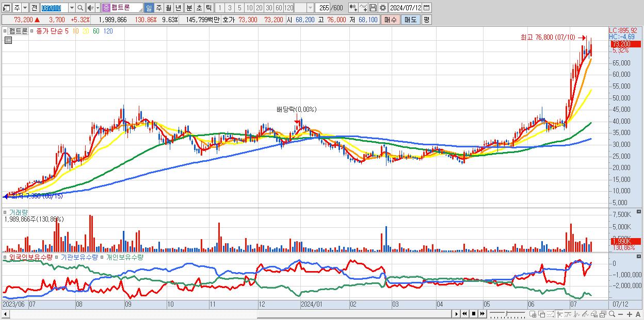Click the overlapping windows icon in bottom toolbar
This screenshot has height=320, width=644.
point(541,314)
